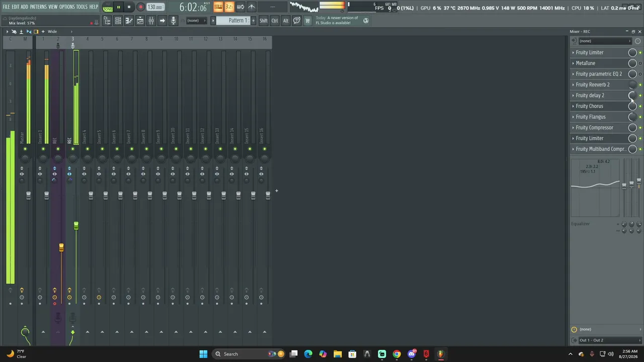Toggle Fruity Chorus enable LED
This screenshot has width=644, height=362.
click(x=640, y=106)
